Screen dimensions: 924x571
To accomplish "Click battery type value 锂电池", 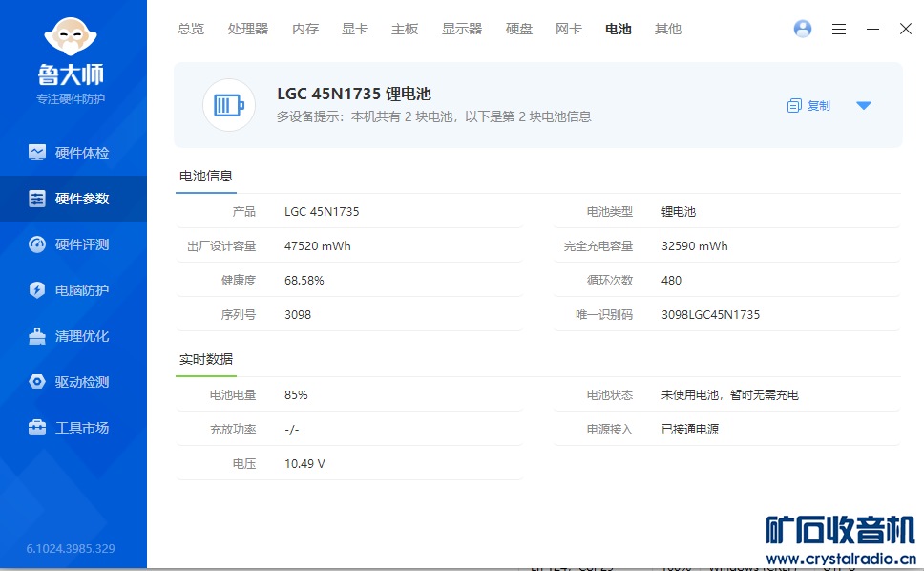I will tap(679, 212).
